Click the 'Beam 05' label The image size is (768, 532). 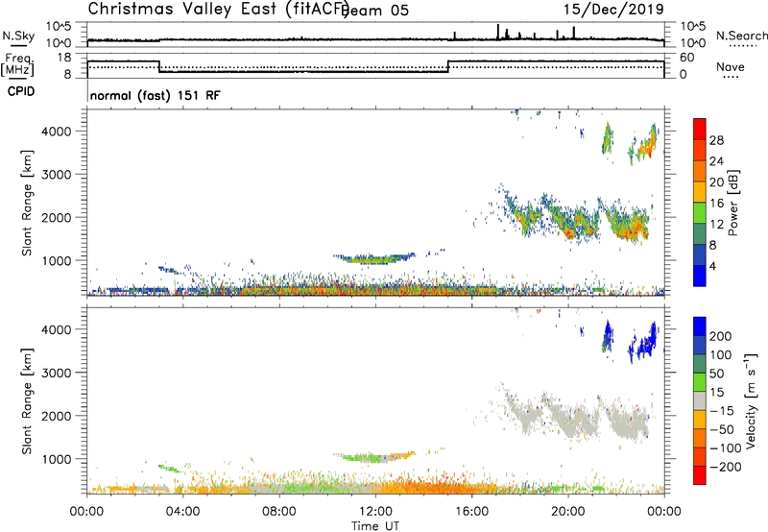[376, 11]
